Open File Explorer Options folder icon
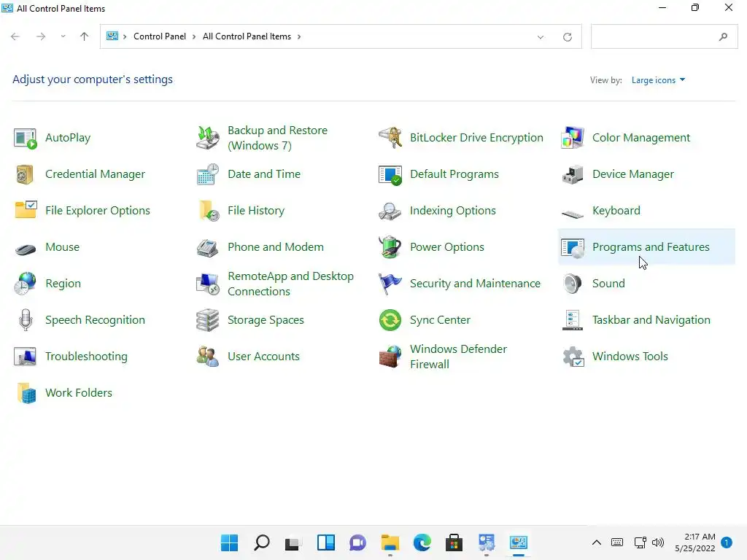 26,211
